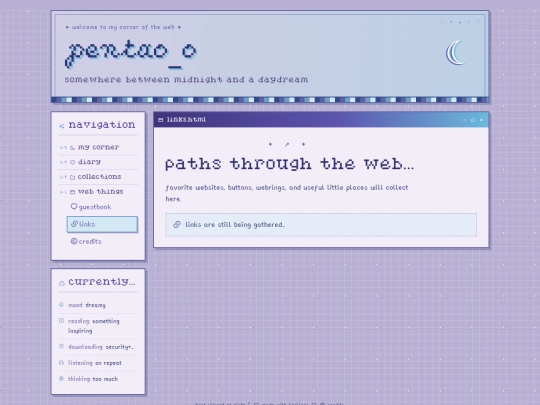Click 'reading: something inspiring' status row
Screen dimensions: 540x405
coord(98,326)
